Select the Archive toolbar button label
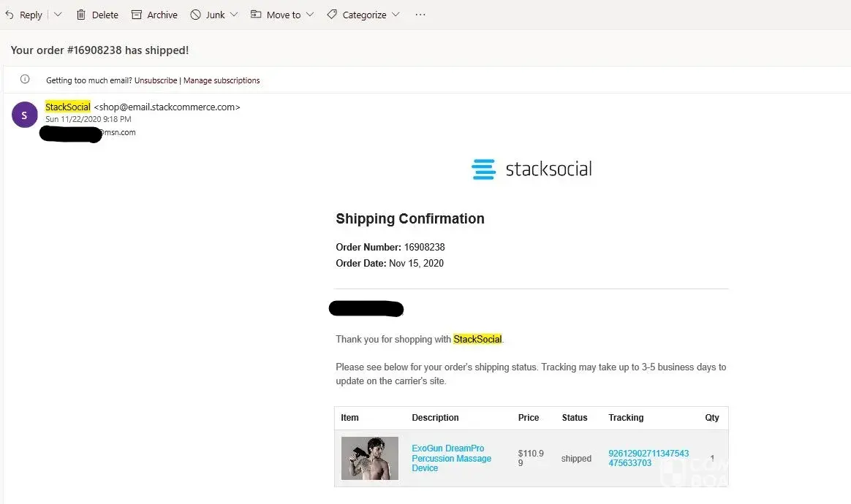The image size is (851, 504). pos(162,15)
